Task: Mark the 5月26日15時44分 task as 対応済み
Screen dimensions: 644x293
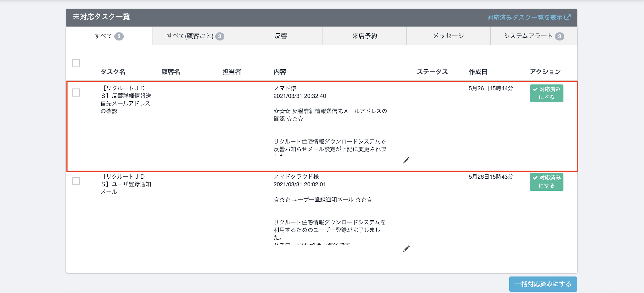Action: (546, 93)
